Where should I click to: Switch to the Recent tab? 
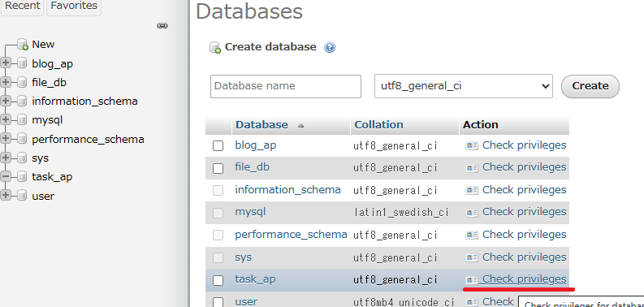(22, 6)
